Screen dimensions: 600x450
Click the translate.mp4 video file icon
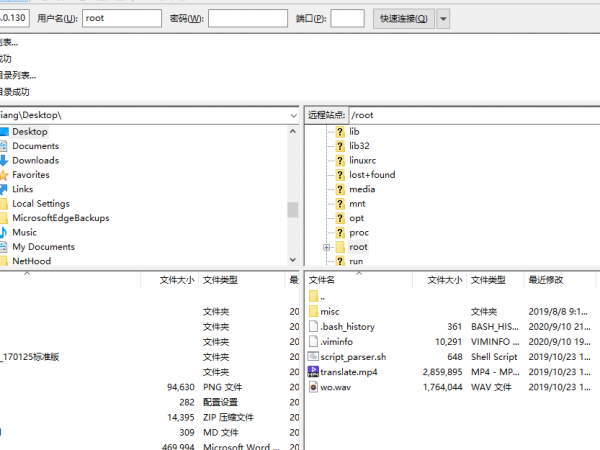(313, 371)
